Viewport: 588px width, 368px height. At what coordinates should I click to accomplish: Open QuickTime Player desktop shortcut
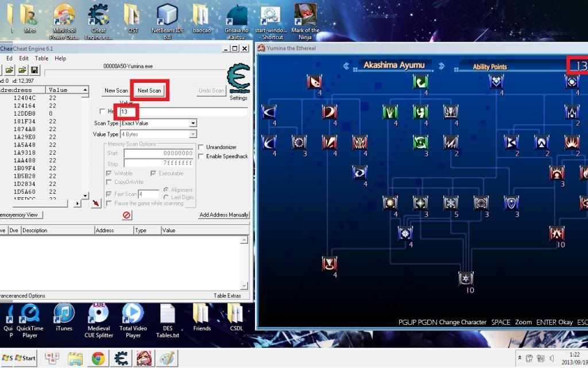[30, 321]
